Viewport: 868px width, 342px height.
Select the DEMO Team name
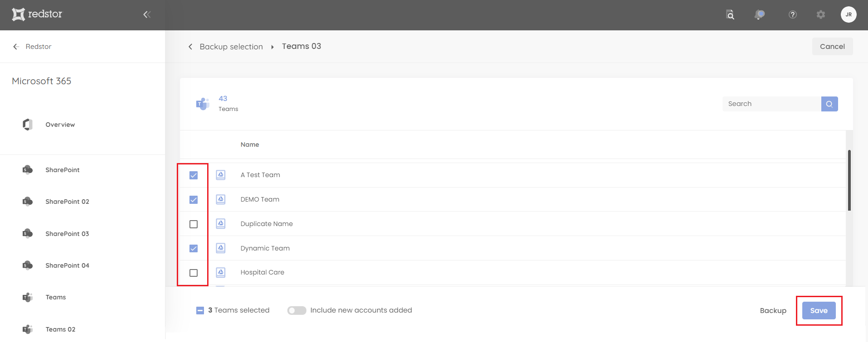click(260, 199)
